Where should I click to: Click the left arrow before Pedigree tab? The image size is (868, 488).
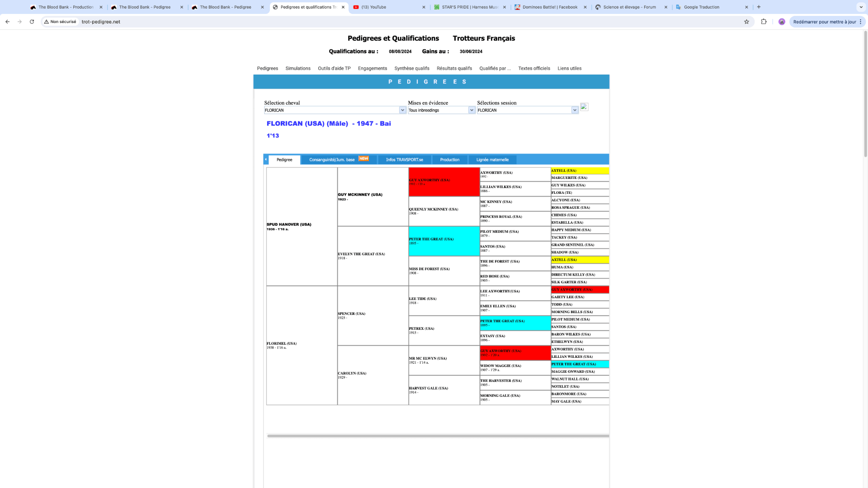266,160
